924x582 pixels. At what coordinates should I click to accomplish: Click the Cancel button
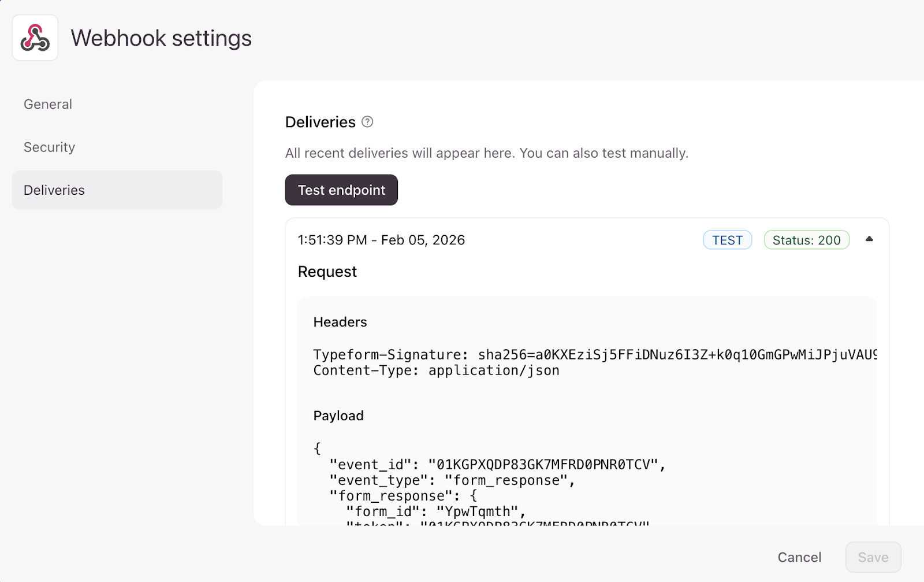(799, 557)
